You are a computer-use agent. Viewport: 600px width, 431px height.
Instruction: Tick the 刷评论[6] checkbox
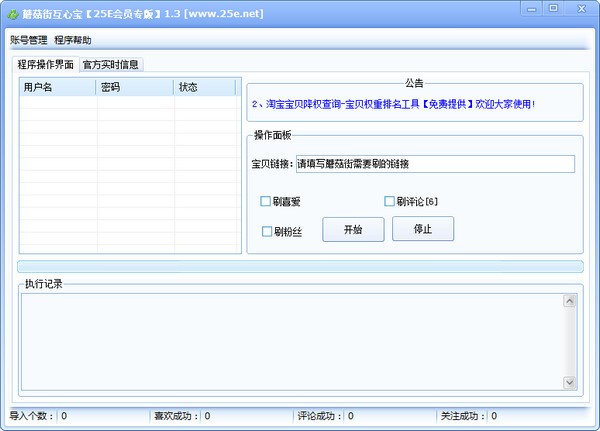pyautogui.click(x=390, y=202)
